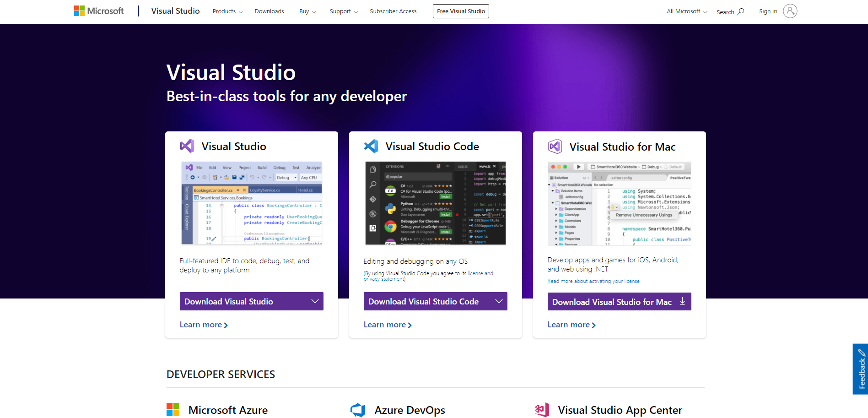Click Learn more under Visual Studio Code card

point(388,325)
